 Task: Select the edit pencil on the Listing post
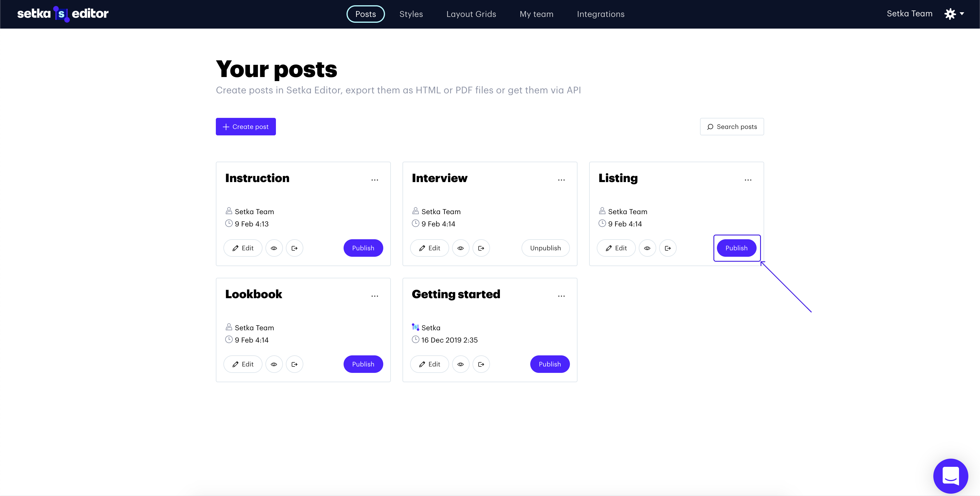[x=616, y=248]
